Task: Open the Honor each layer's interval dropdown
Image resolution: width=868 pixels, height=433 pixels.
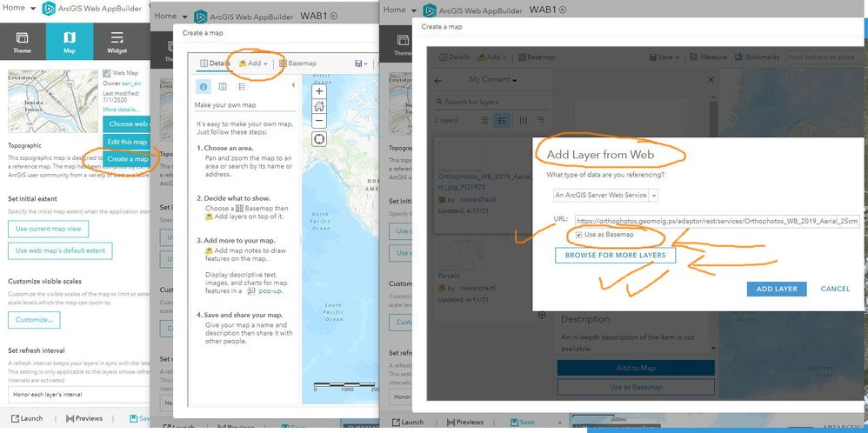Action: point(78,395)
